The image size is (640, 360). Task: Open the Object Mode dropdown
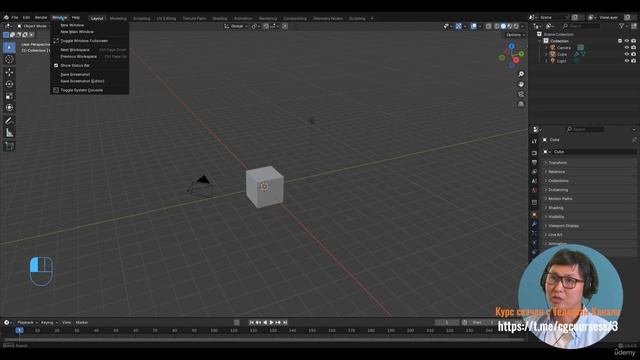(x=32, y=26)
